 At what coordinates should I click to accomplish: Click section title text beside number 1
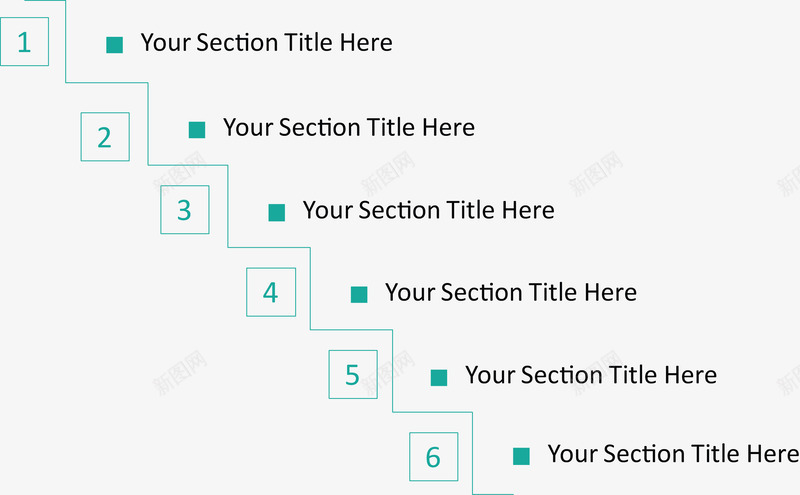(x=266, y=43)
